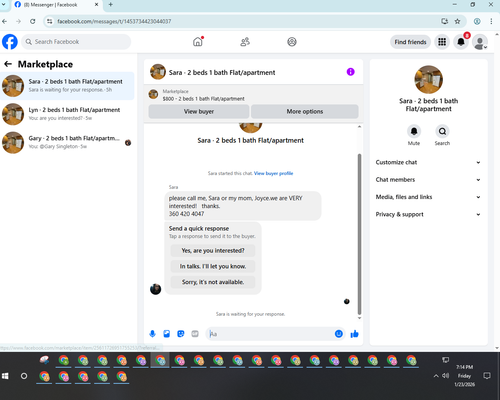Expand the Privacy & support section

click(x=428, y=214)
